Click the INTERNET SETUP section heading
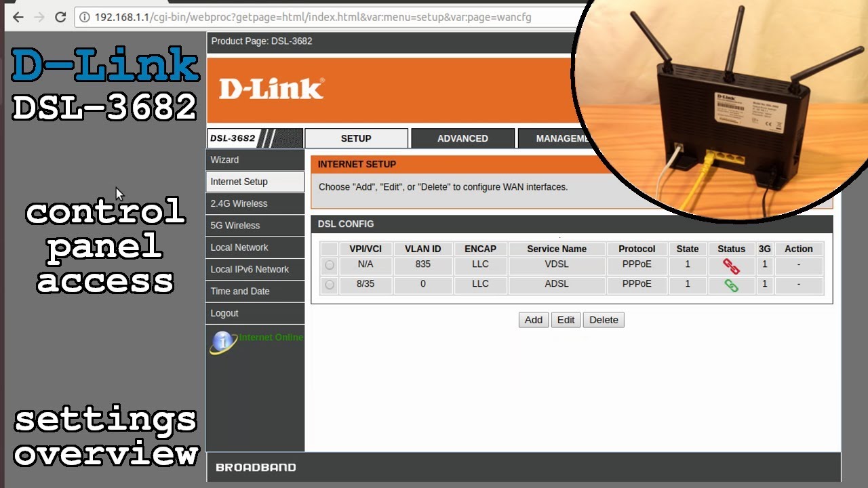The image size is (868, 488). (357, 164)
